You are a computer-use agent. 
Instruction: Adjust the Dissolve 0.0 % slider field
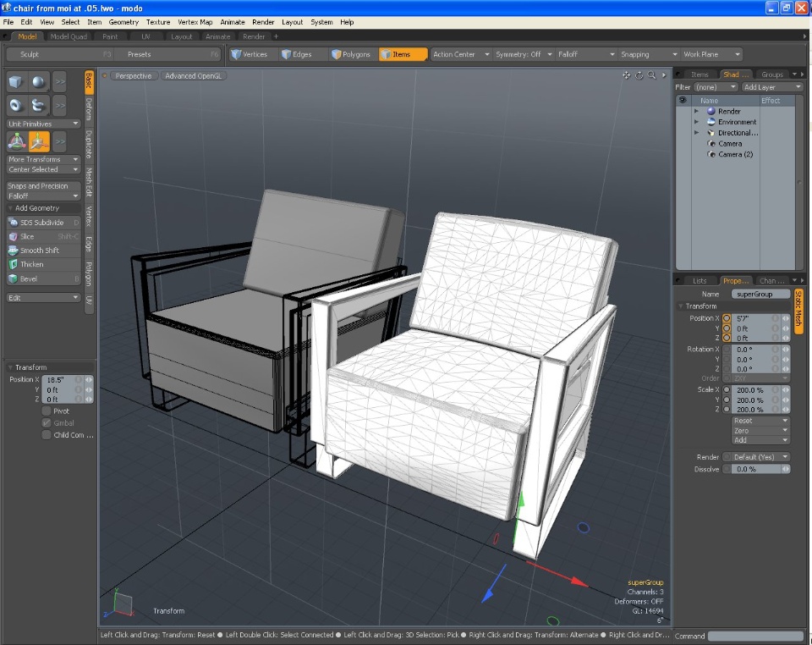pyautogui.click(x=756, y=469)
